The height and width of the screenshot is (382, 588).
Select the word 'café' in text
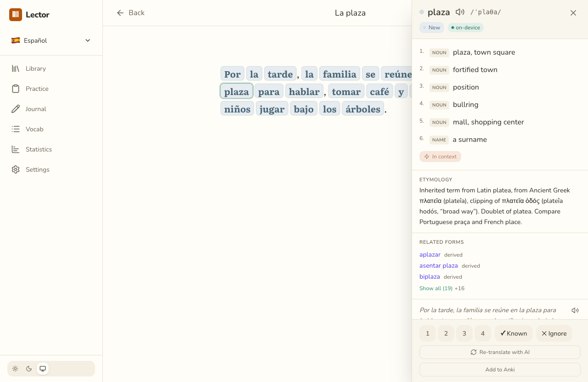point(379,91)
